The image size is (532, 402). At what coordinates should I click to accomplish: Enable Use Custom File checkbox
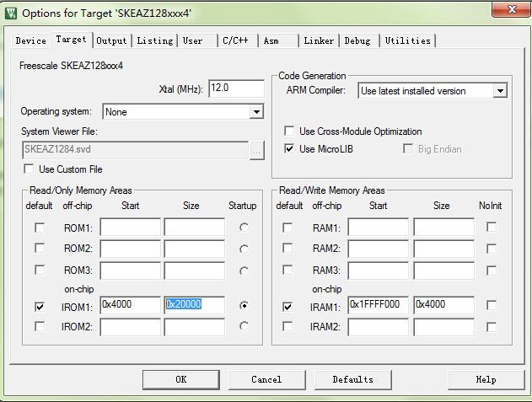[29, 169]
